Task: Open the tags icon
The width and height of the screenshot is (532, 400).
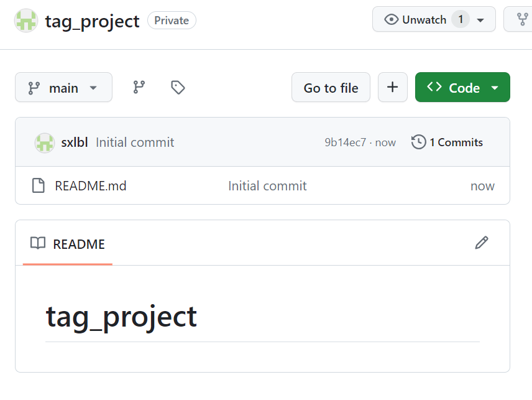Action: tap(178, 88)
